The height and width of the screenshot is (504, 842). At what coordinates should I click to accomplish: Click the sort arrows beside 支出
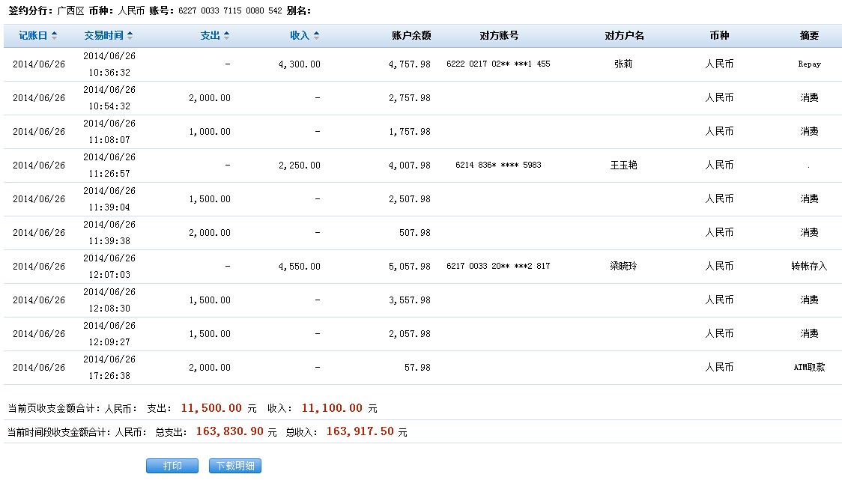click(226, 35)
